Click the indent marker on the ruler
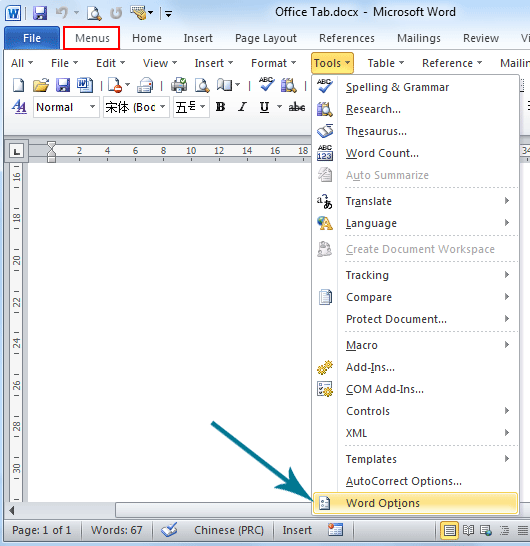The image size is (530, 546). (x=51, y=151)
